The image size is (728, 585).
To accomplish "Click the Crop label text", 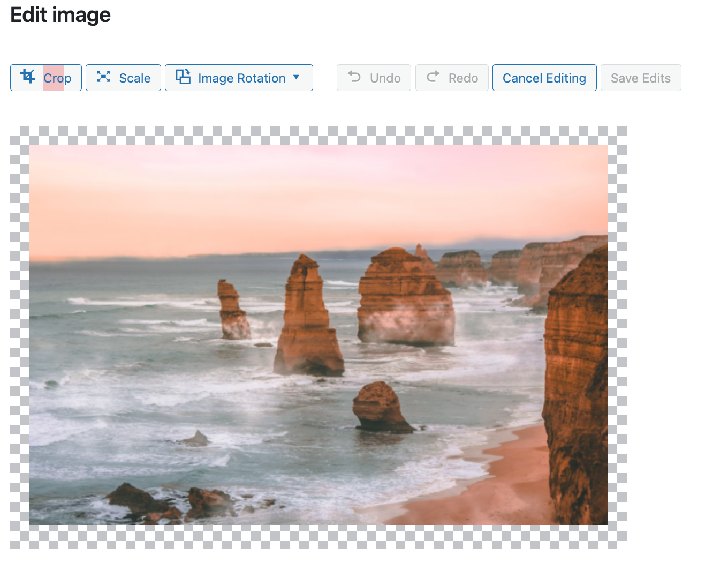I will [x=57, y=78].
